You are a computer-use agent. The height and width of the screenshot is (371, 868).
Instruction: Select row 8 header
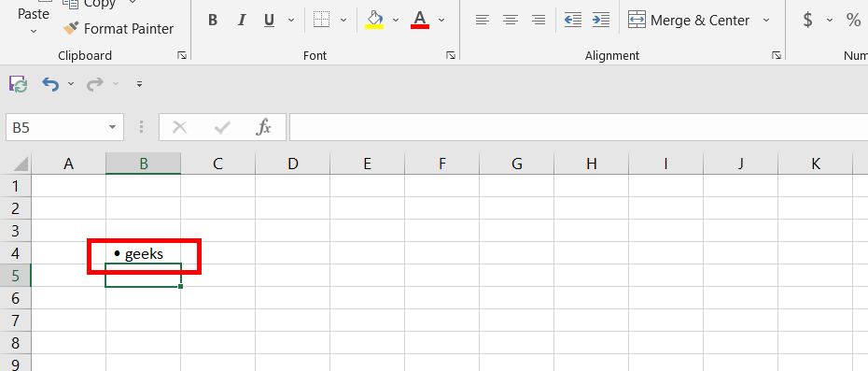click(16, 343)
